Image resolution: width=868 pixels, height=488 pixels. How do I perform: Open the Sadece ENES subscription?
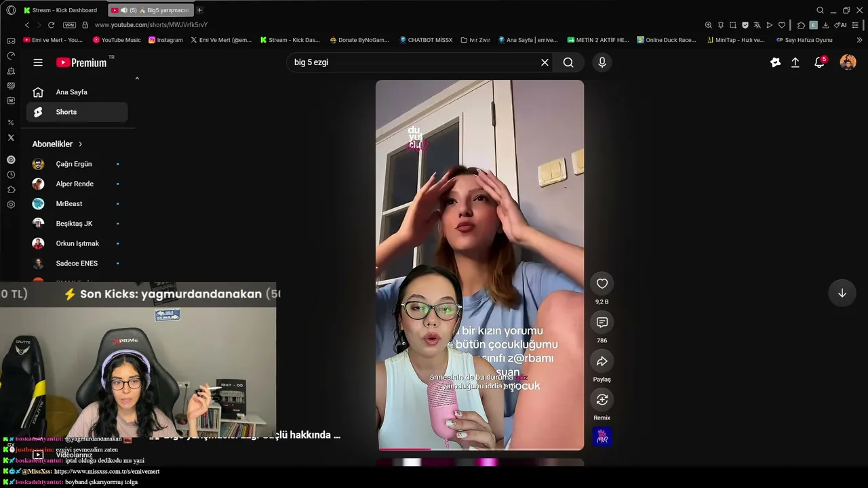click(77, 263)
